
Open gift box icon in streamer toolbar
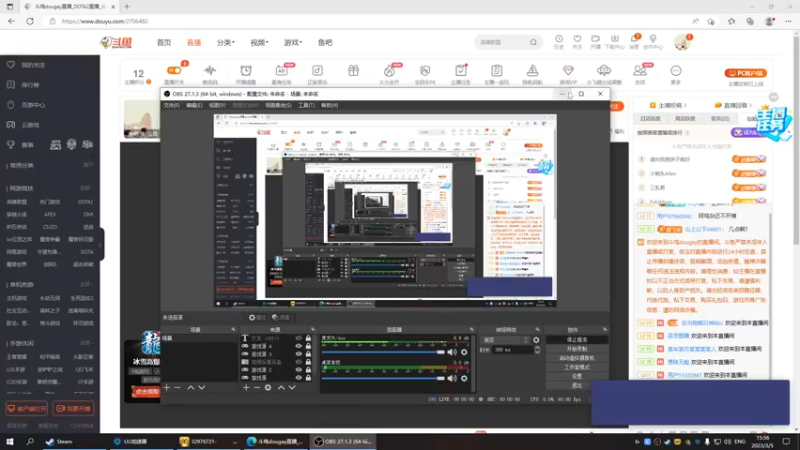[x=354, y=70]
